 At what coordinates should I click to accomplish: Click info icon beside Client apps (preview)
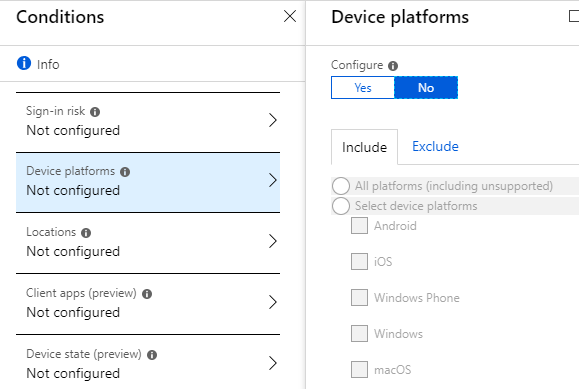pyautogui.click(x=147, y=294)
